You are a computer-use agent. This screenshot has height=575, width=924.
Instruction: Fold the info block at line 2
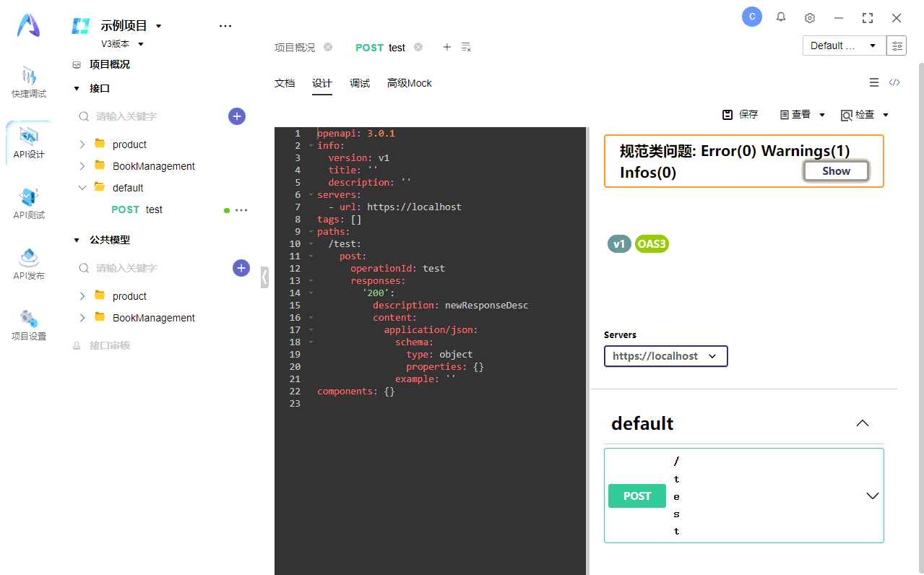[x=311, y=146]
